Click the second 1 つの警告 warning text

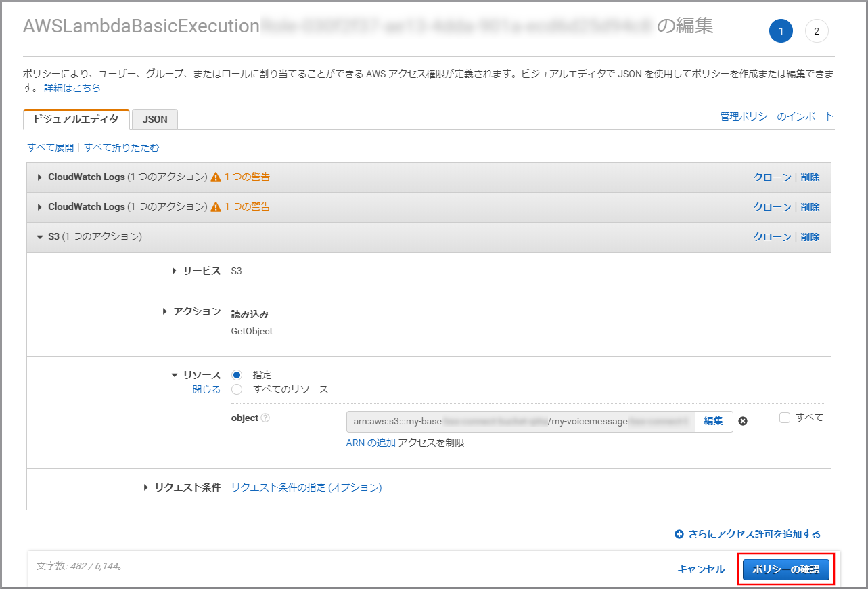247,207
